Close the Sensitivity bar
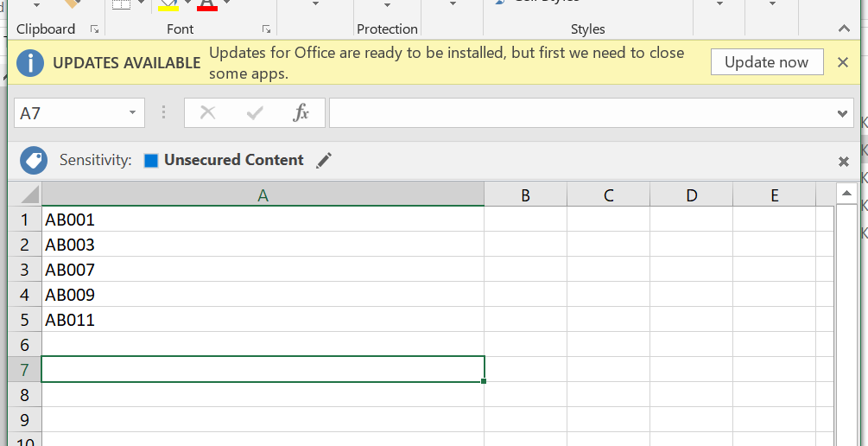The image size is (868, 446). 844,162
